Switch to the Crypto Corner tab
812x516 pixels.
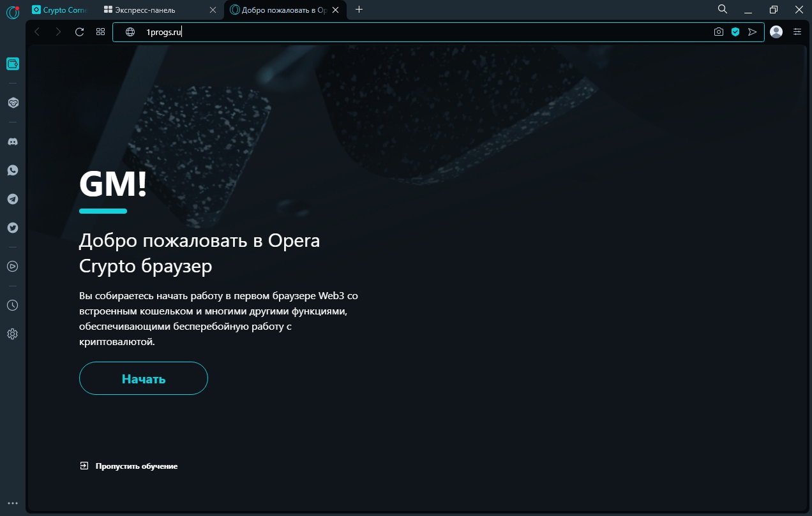coord(59,10)
